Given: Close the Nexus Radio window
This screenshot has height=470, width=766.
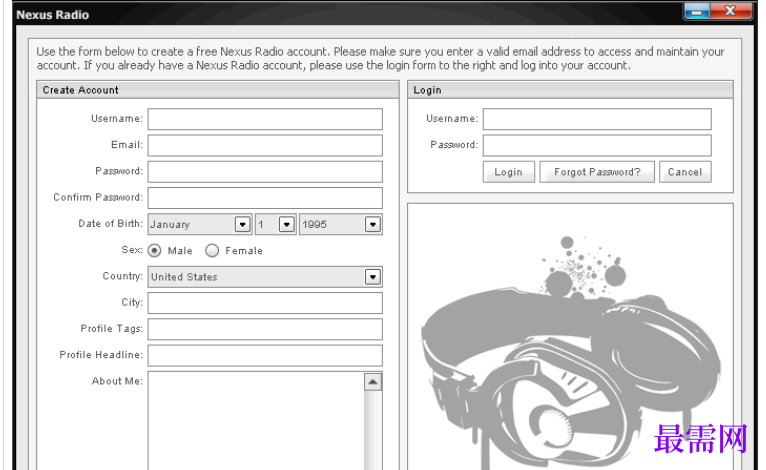Looking at the screenshot, I should pos(731,11).
